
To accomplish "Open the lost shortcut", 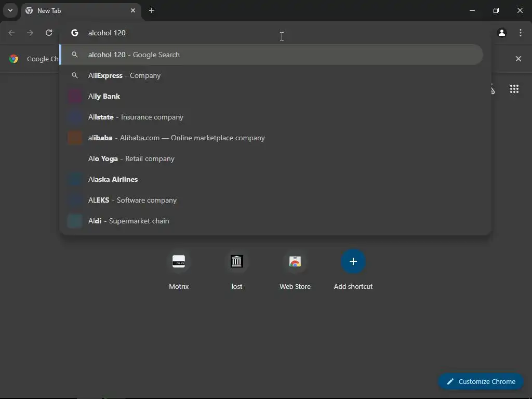I will (237, 271).
